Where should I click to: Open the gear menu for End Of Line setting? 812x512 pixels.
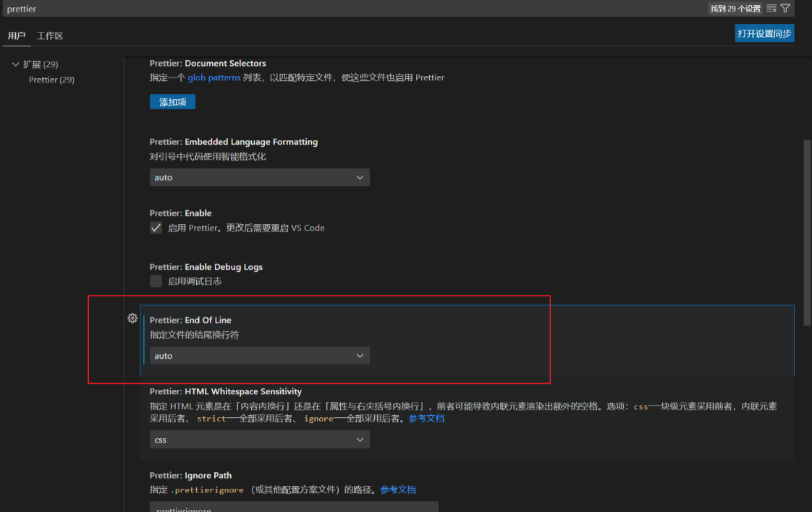pos(132,318)
